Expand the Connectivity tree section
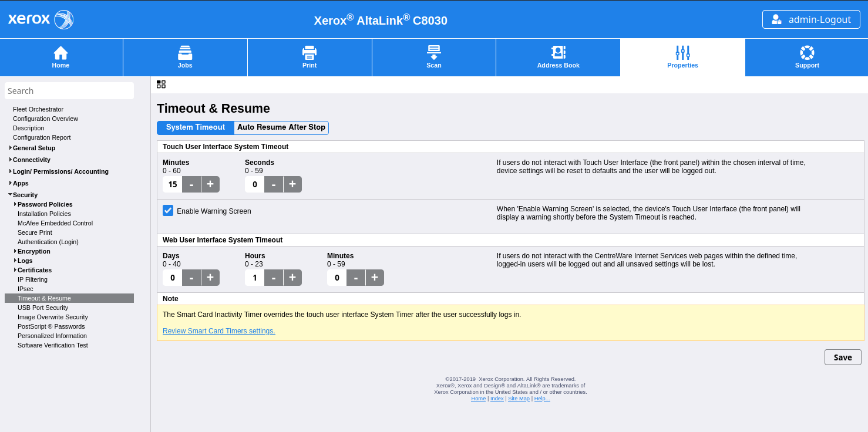Screen dimensions: 868x432 [x=11, y=160]
